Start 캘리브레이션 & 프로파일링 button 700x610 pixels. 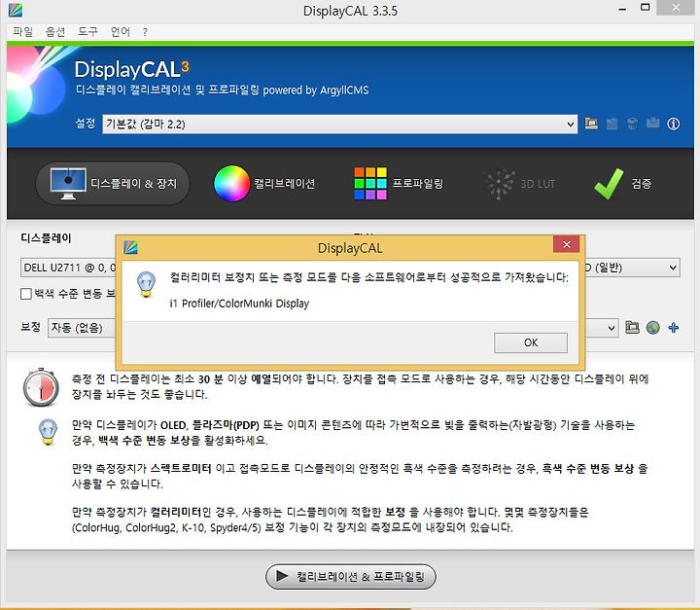(x=350, y=576)
